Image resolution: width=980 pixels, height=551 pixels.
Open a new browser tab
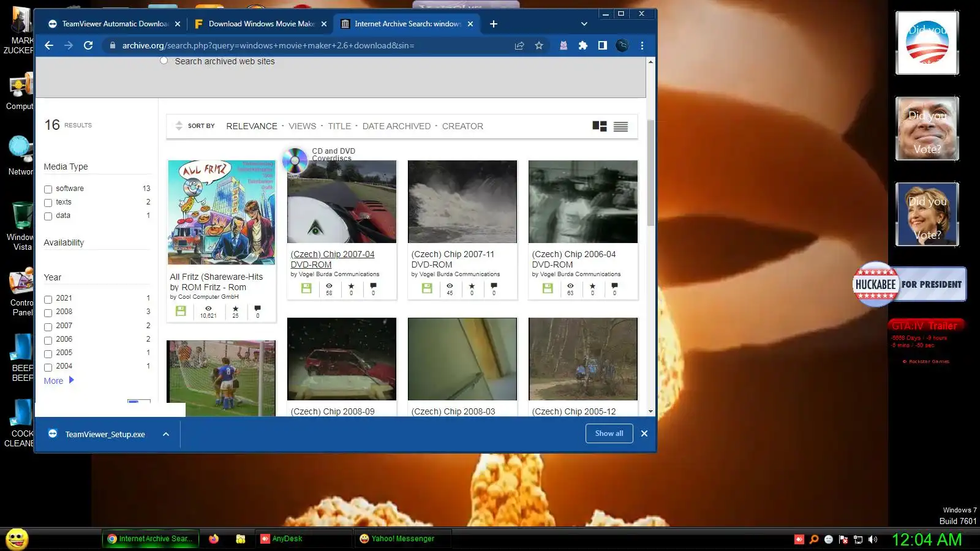coord(494,24)
